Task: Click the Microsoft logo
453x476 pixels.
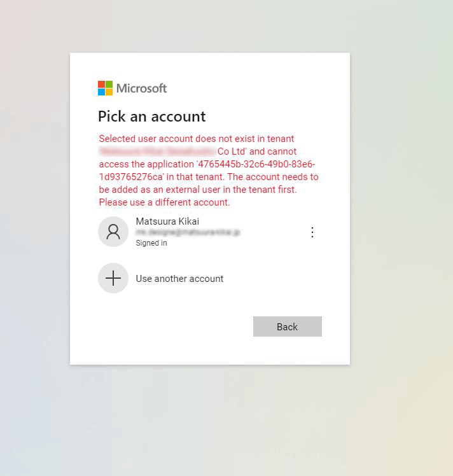Action: click(x=132, y=88)
